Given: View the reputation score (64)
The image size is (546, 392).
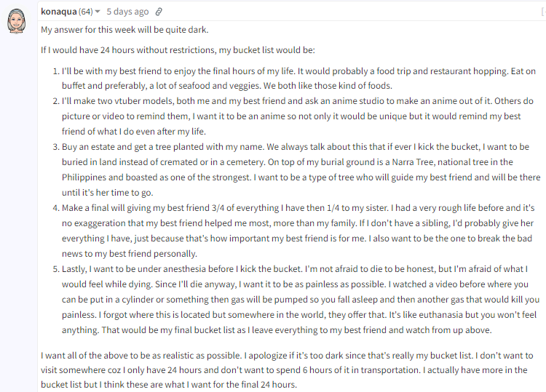Looking at the screenshot, I should coord(86,12).
